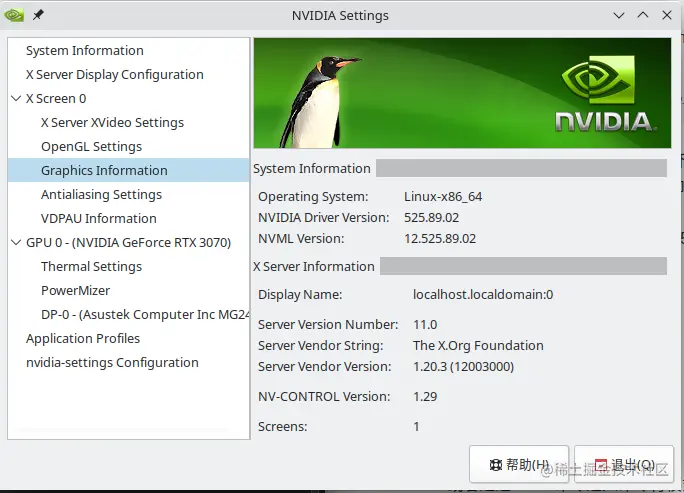
Task: Open the PowerMizer page
Action: click(75, 291)
